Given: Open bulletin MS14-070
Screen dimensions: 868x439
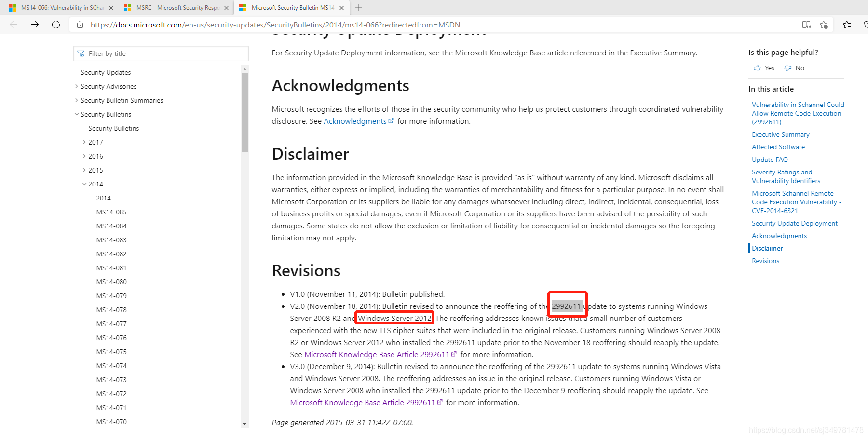Looking at the screenshot, I should coord(111,422).
